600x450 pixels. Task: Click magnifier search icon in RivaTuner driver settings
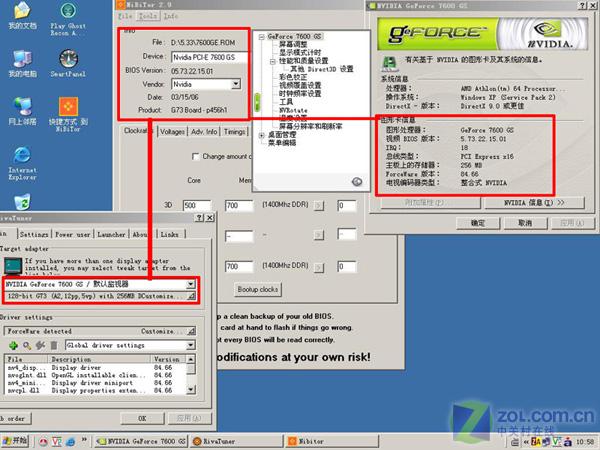click(27, 346)
